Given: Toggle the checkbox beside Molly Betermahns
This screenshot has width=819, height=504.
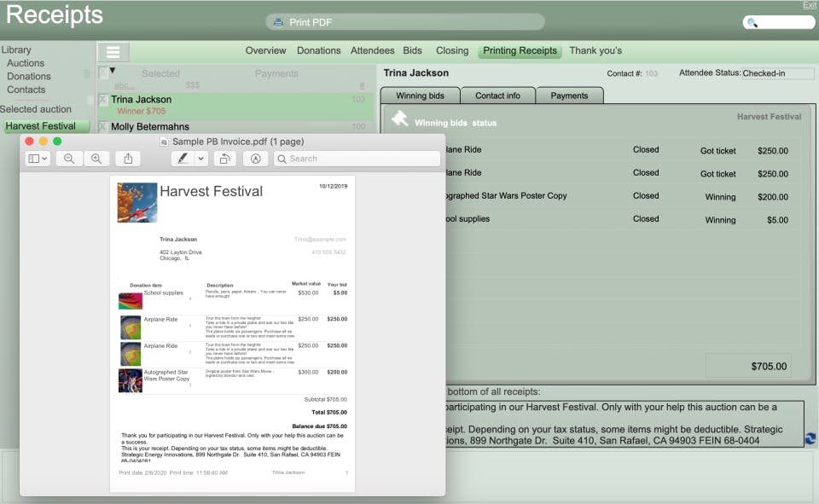Looking at the screenshot, I should (x=103, y=126).
